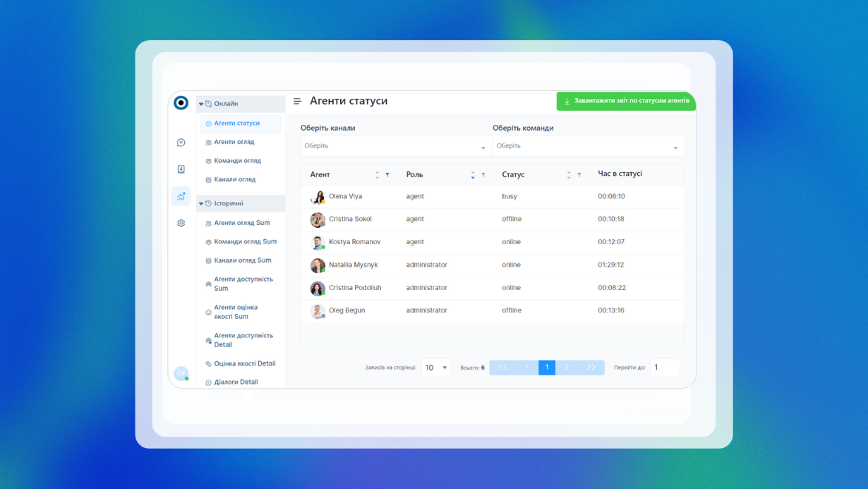Open the filter icon on Агент column
The width and height of the screenshot is (868, 489).
[388, 174]
